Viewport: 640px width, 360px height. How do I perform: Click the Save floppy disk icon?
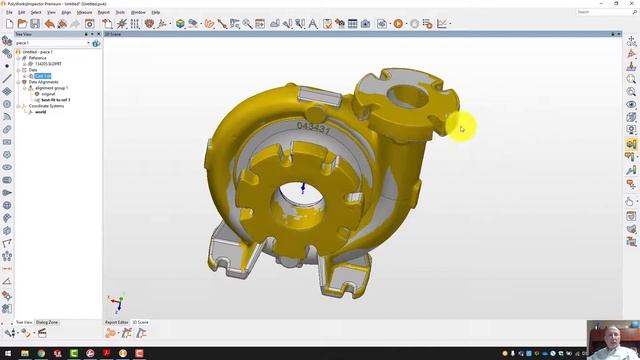[x=35, y=24]
